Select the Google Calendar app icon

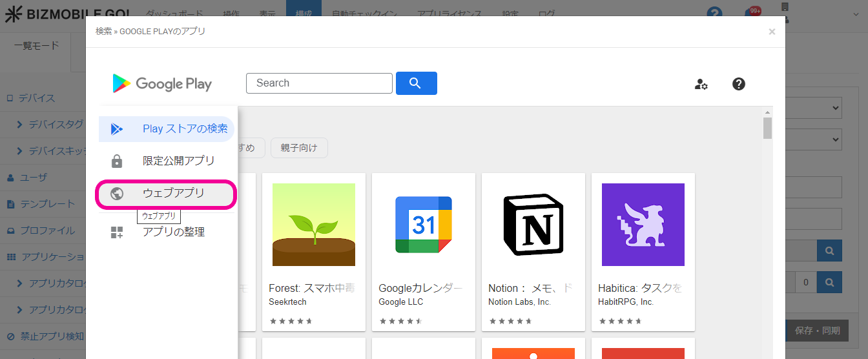click(423, 225)
